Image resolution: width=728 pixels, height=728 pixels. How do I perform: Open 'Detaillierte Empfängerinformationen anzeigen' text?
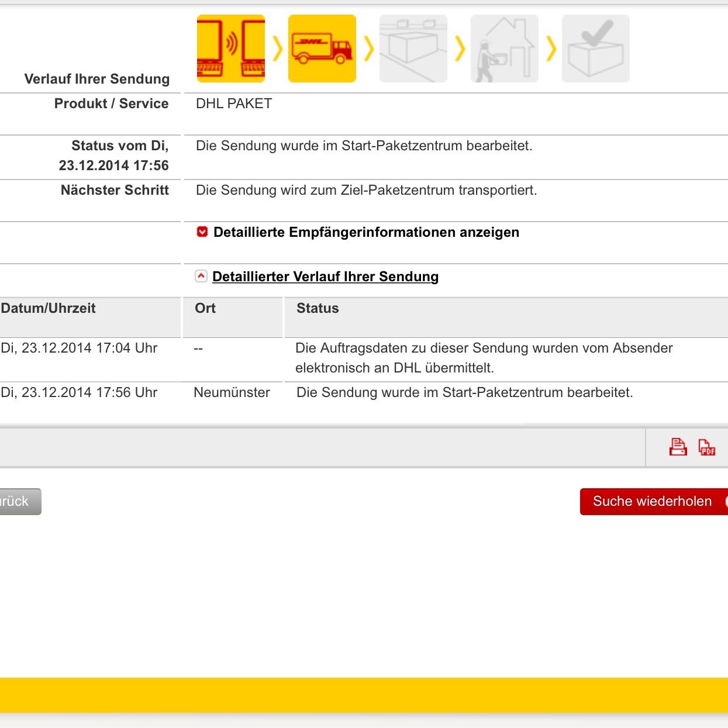[366, 232]
